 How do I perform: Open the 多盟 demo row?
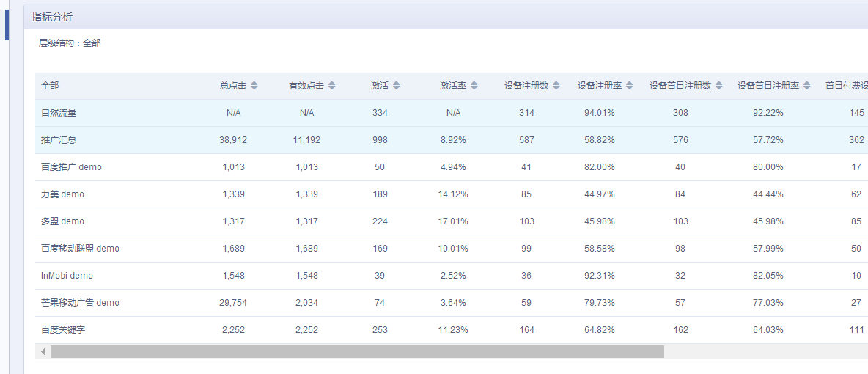tap(62, 221)
